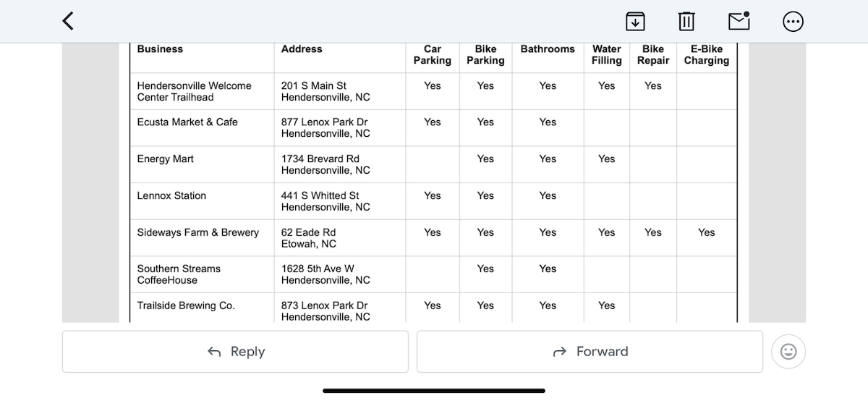
Task: Select Sideways Farm & Brewery business name
Action: [198, 232]
